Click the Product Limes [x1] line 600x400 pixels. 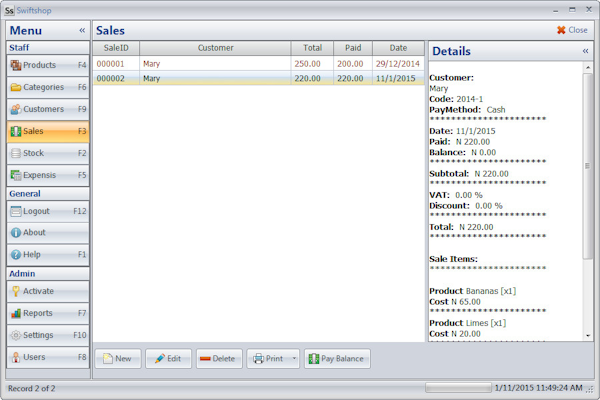(468, 323)
